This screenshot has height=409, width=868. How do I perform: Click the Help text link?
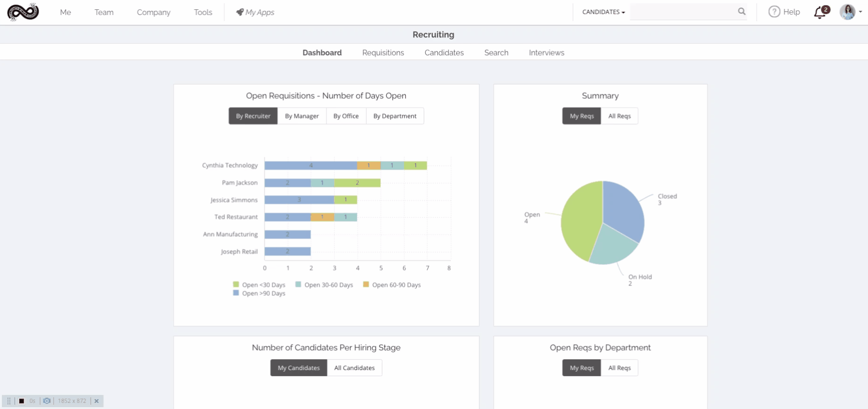pyautogui.click(x=792, y=12)
